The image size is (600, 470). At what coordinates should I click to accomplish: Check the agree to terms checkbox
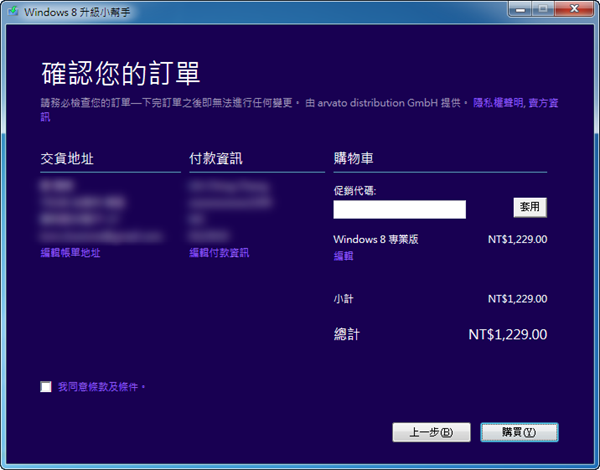pyautogui.click(x=46, y=387)
